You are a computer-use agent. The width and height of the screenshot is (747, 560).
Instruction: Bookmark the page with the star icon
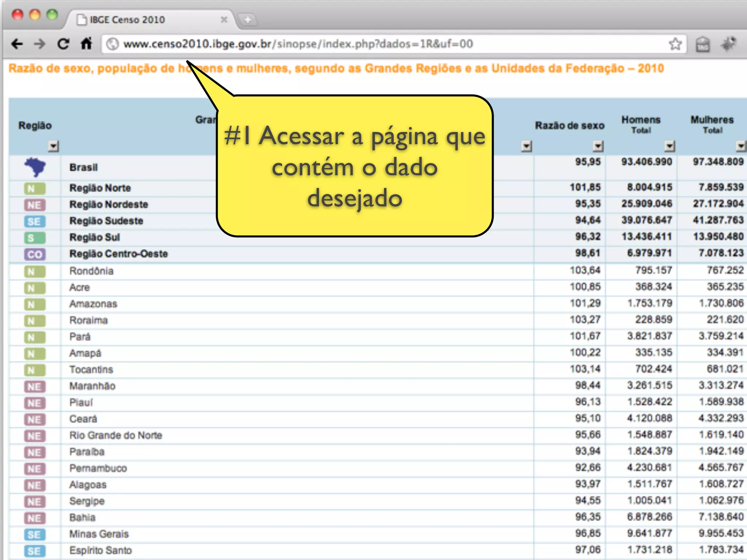675,44
